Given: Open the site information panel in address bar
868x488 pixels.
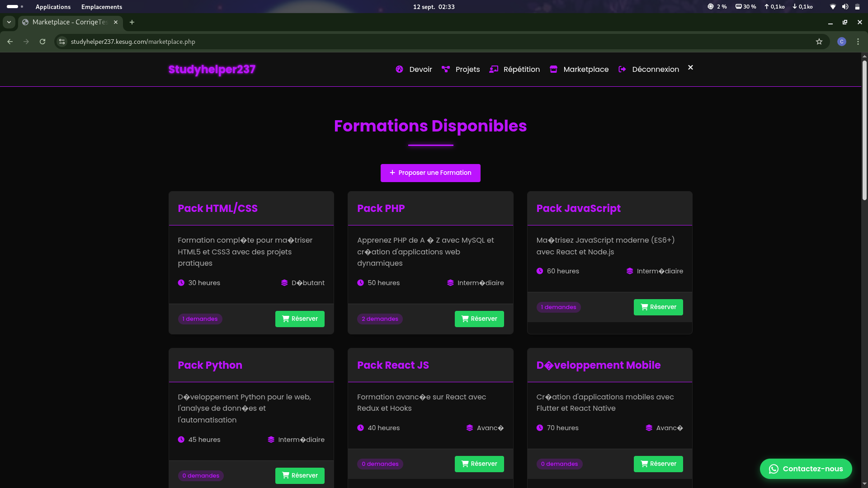Looking at the screenshot, I should tap(61, 41).
